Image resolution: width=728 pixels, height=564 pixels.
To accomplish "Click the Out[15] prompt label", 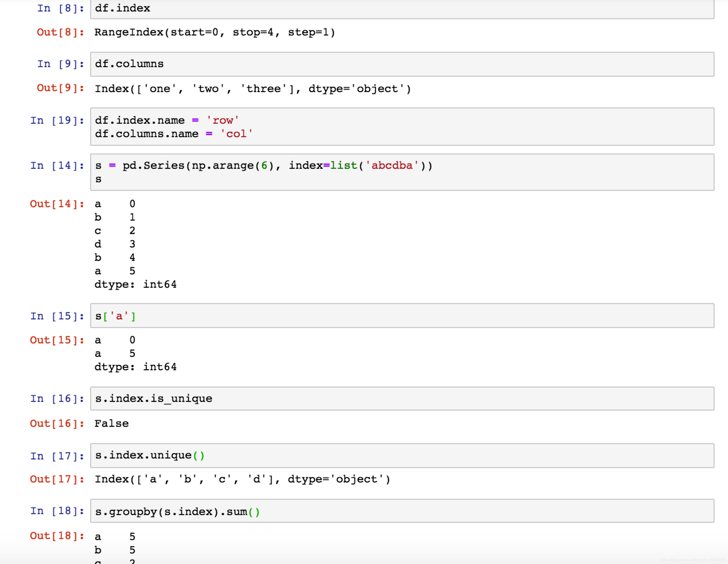I will coord(57,340).
